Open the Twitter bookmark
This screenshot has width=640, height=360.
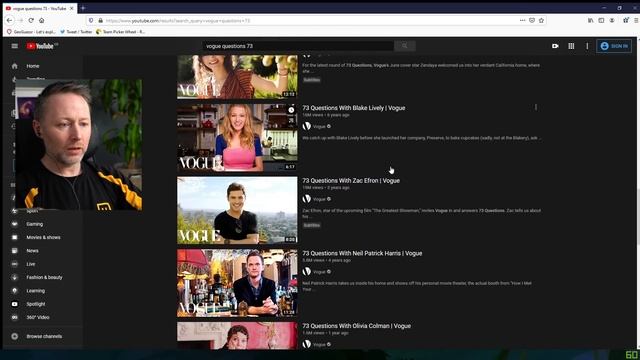(76, 31)
